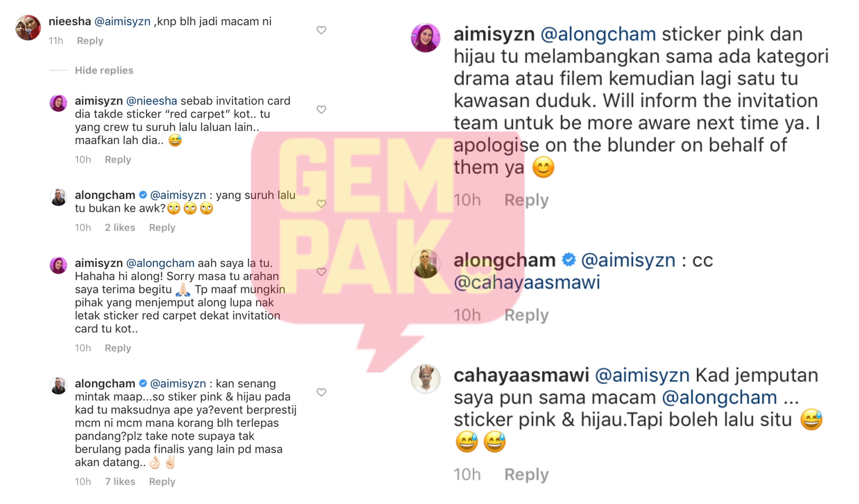The height and width of the screenshot is (504, 859).
Task: Open cahayaasmawi's profile avatar
Action: click(425, 379)
